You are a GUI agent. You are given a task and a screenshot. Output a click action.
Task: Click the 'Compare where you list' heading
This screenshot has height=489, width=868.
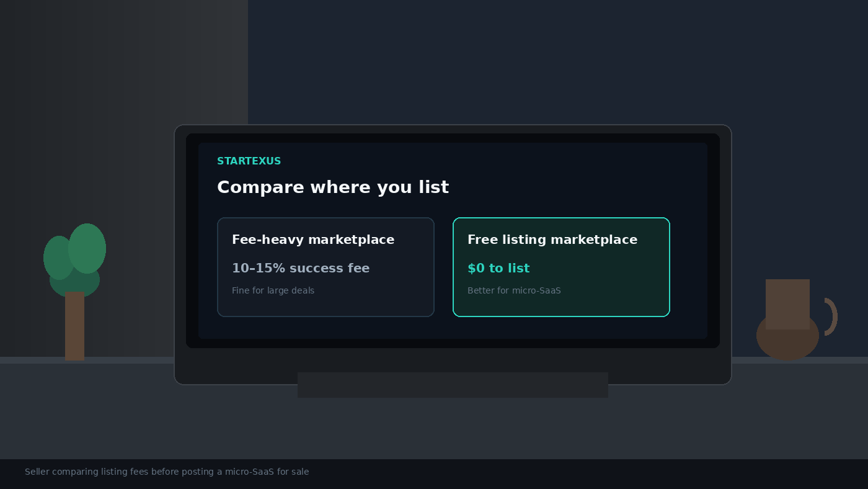click(x=332, y=187)
